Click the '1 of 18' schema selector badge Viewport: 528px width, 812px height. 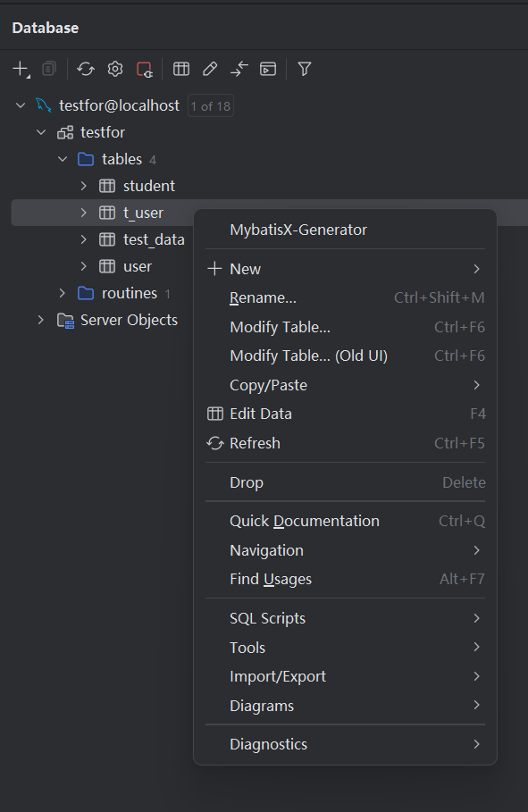[x=210, y=106]
